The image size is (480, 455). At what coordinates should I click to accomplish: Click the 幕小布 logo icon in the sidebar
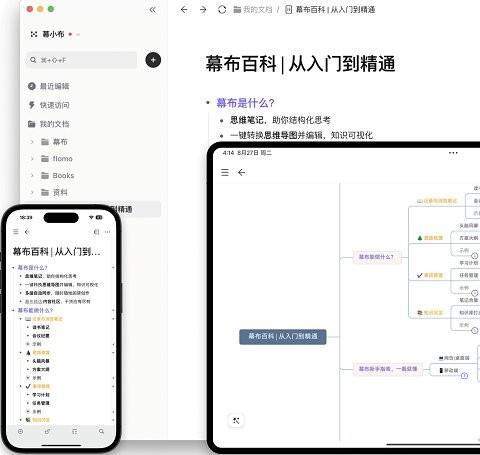[x=34, y=34]
